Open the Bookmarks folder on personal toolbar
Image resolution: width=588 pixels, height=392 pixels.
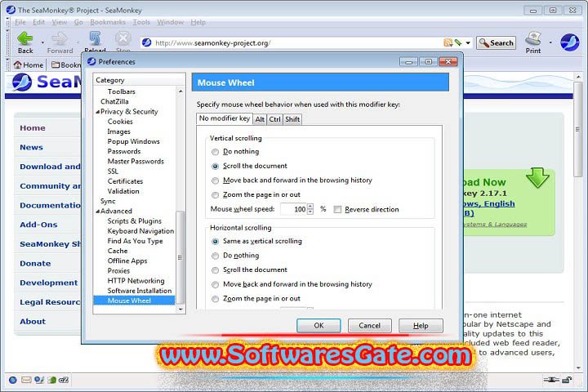66,65
